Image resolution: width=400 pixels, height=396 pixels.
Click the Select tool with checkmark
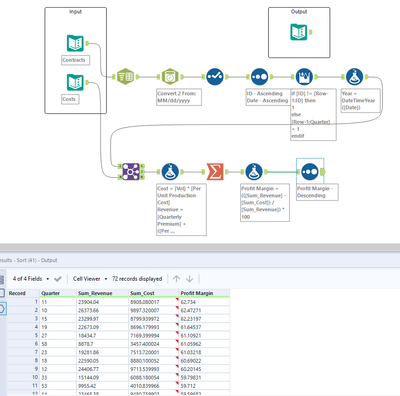(215, 77)
